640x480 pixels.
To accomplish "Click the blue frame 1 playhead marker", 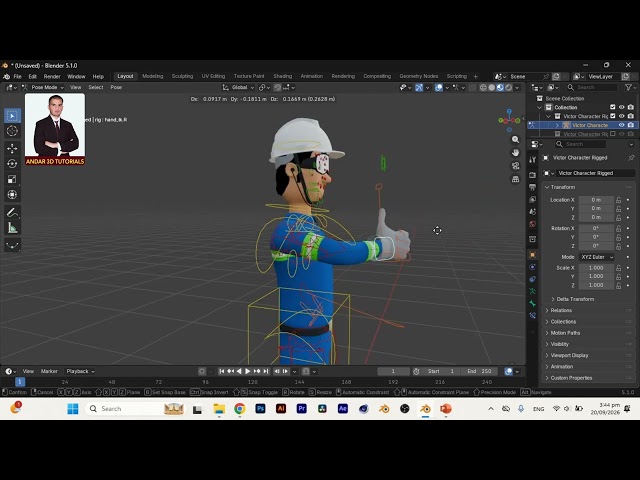I will point(20,382).
